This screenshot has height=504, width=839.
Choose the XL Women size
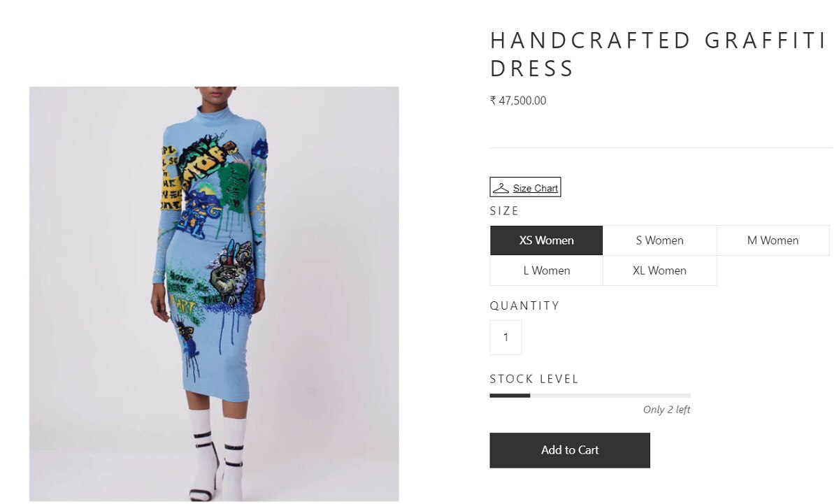(659, 271)
